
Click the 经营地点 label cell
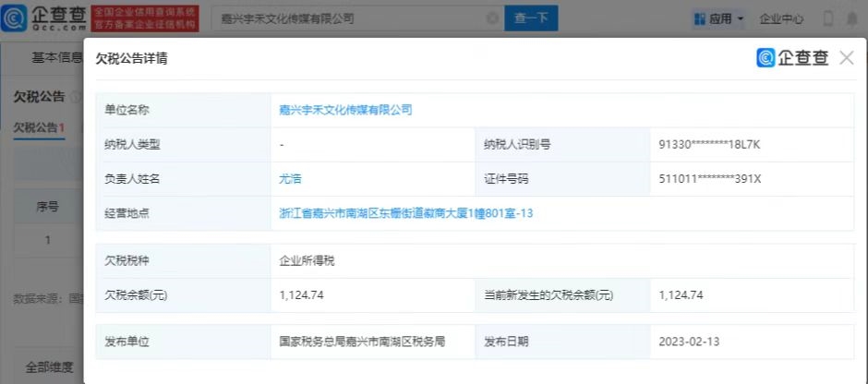183,213
